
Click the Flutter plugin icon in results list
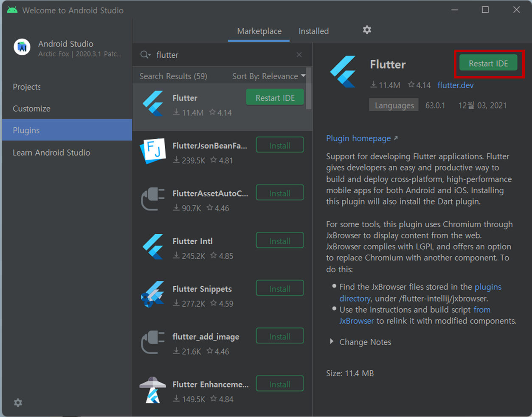pos(153,104)
